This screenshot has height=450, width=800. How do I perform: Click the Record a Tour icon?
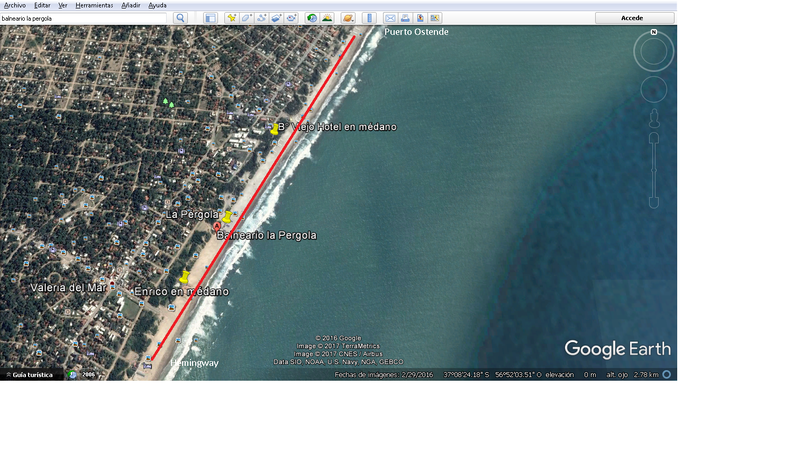point(291,18)
